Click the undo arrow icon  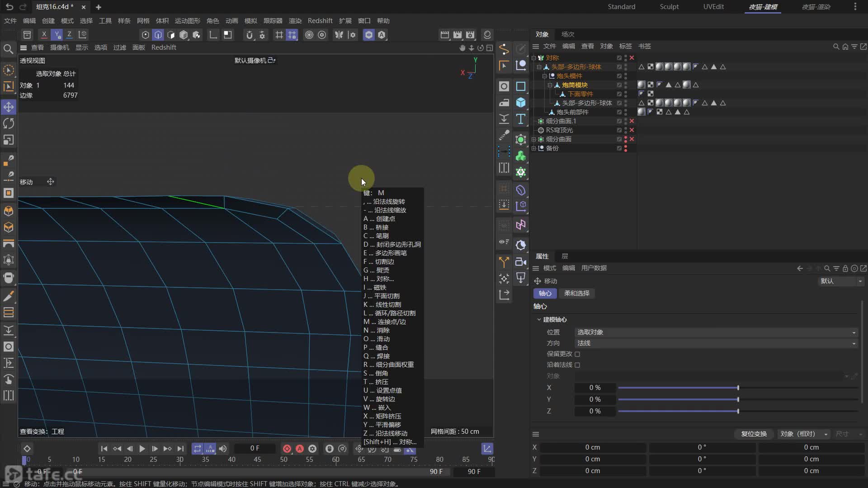pos(9,7)
